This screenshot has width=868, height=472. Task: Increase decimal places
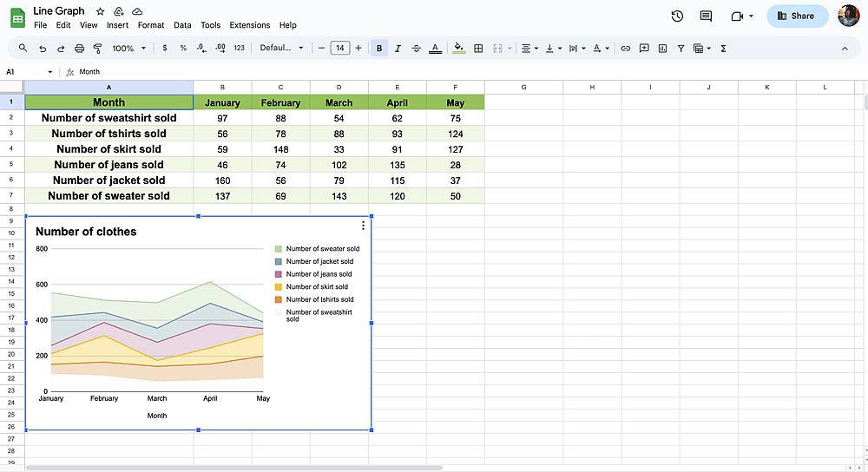pos(220,49)
